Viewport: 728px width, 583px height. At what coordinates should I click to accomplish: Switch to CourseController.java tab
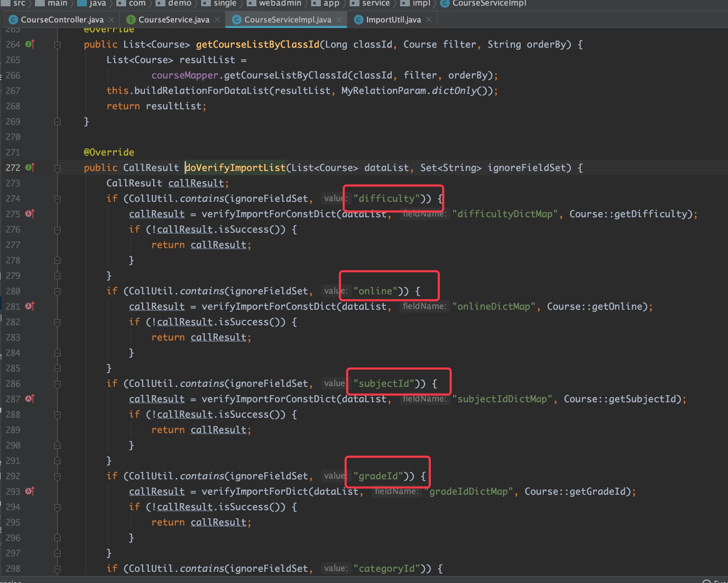click(62, 20)
